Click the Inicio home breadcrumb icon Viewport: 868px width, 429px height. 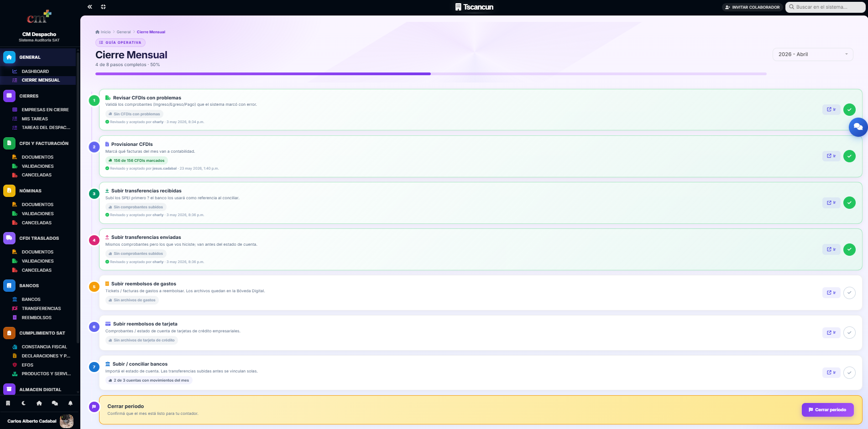(x=97, y=32)
